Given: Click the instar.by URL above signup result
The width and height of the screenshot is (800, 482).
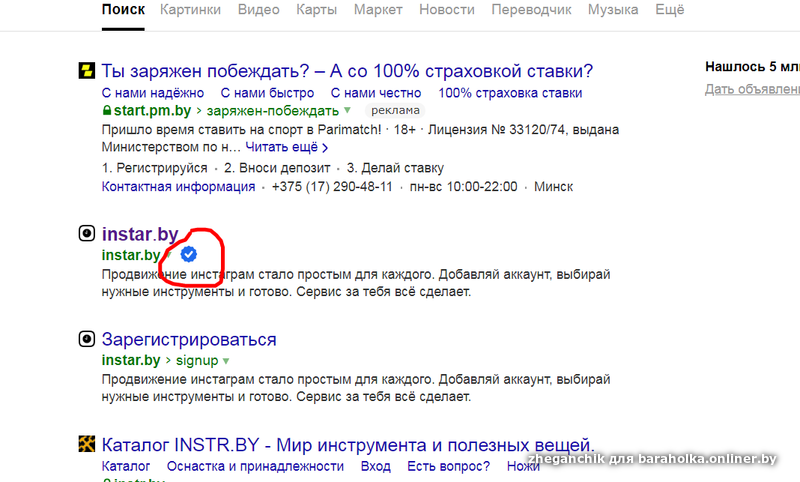Looking at the screenshot, I should point(131,360).
